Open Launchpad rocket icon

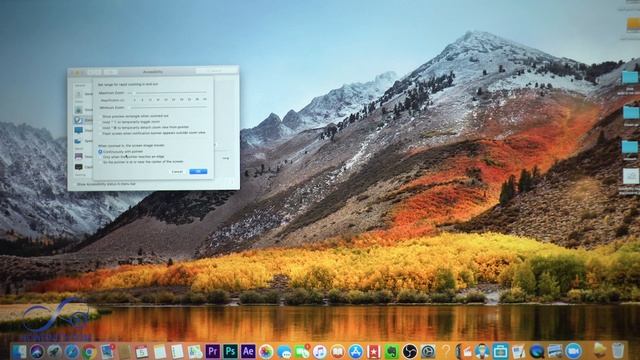(54, 351)
